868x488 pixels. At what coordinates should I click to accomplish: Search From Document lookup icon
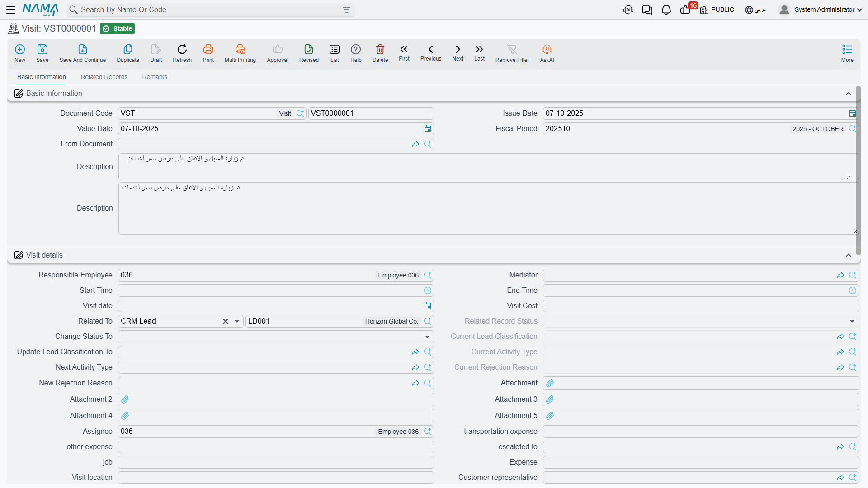pos(428,144)
